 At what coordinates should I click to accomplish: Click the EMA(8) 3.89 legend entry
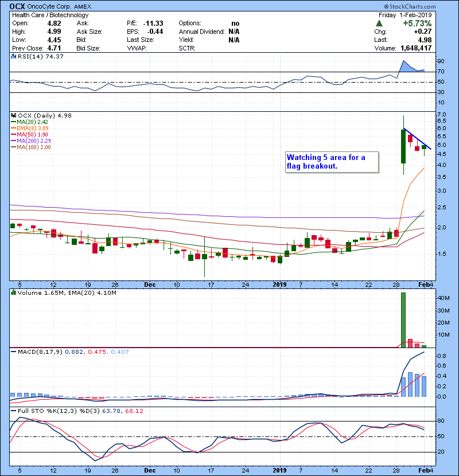point(30,128)
